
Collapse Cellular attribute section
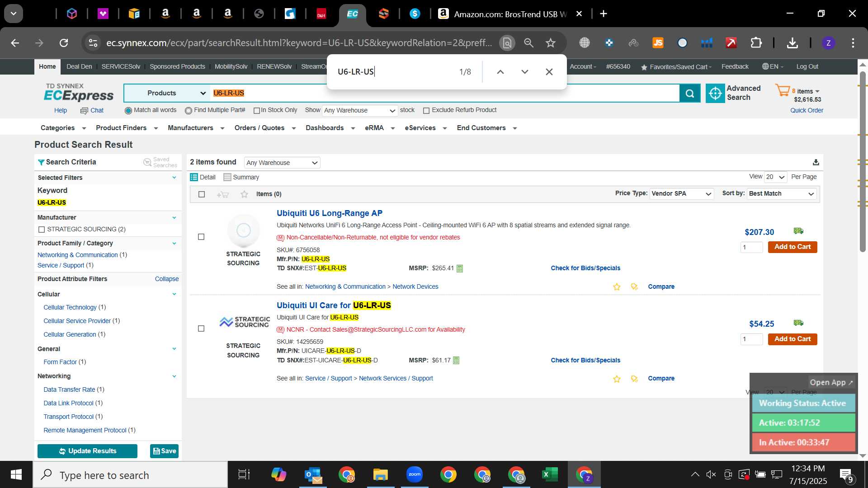(x=174, y=294)
